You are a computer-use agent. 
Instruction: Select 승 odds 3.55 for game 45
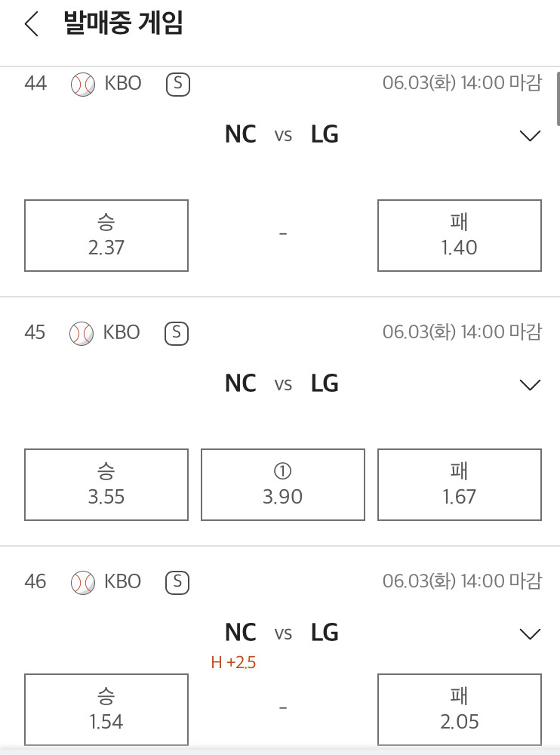pyautogui.click(x=106, y=484)
